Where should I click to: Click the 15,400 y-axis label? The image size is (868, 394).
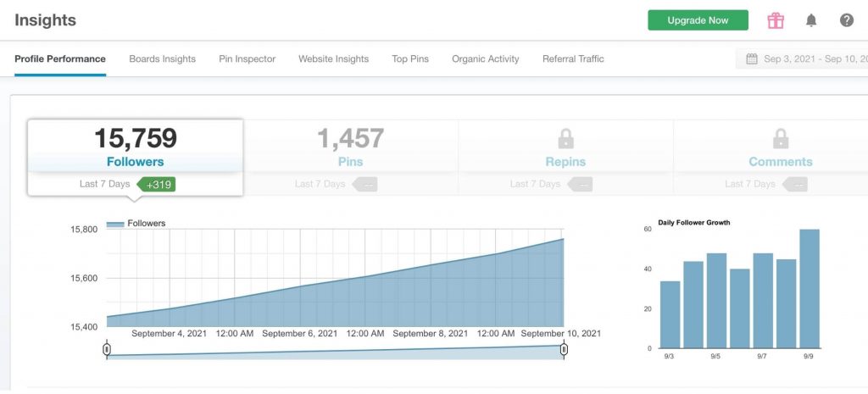point(84,327)
